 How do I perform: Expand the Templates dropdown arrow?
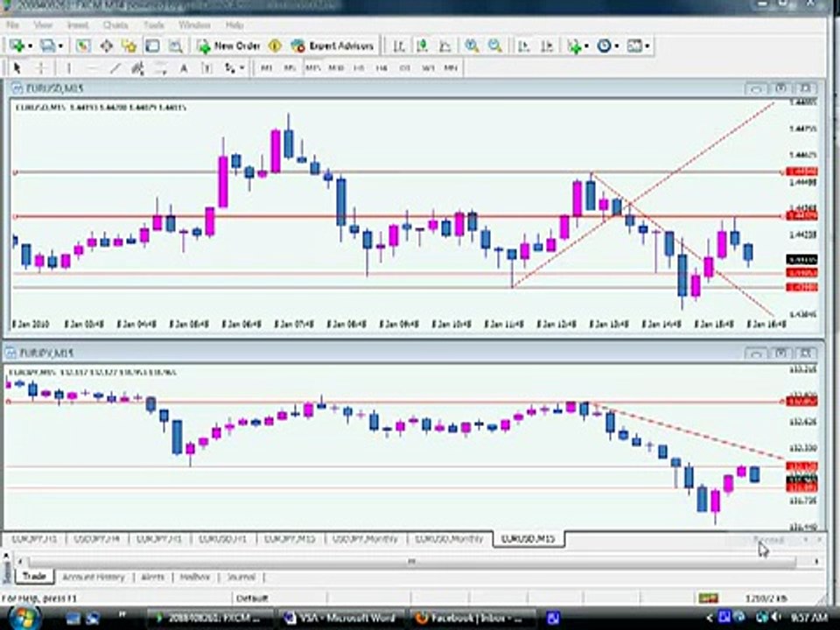coord(647,46)
